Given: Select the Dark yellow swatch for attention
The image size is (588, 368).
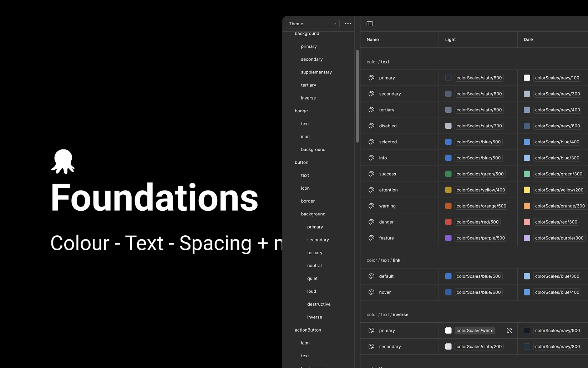Looking at the screenshot, I should point(527,190).
